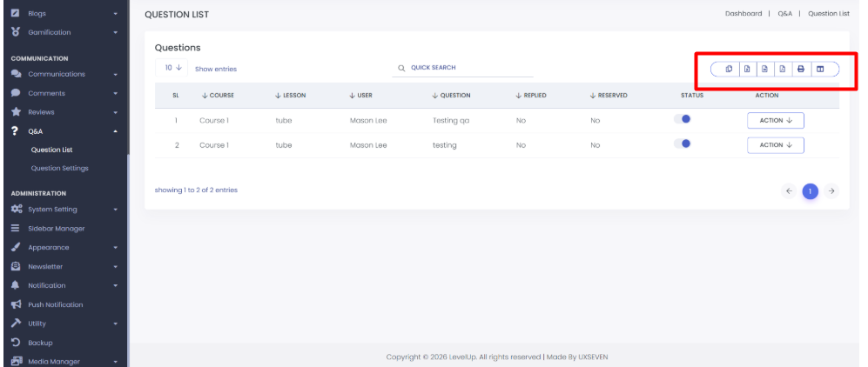Expand the System Setting sidebar menu
This screenshot has width=868, height=367.
[x=64, y=210]
